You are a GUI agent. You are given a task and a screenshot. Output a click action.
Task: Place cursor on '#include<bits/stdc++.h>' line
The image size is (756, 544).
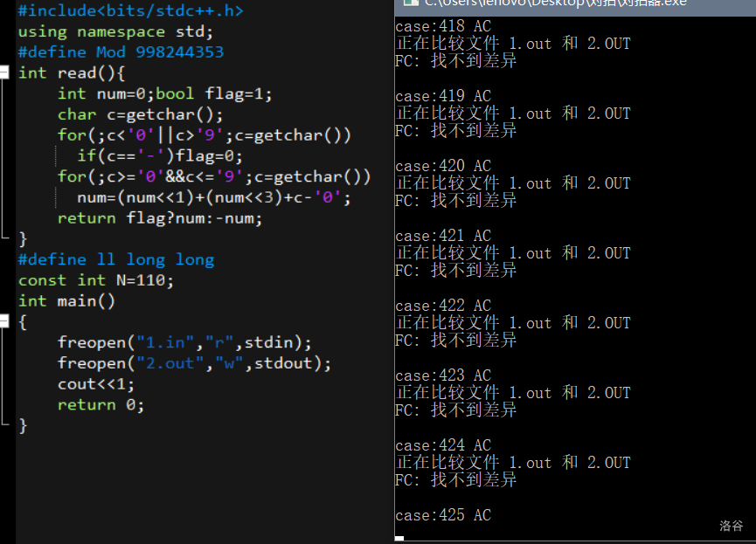(x=130, y=11)
